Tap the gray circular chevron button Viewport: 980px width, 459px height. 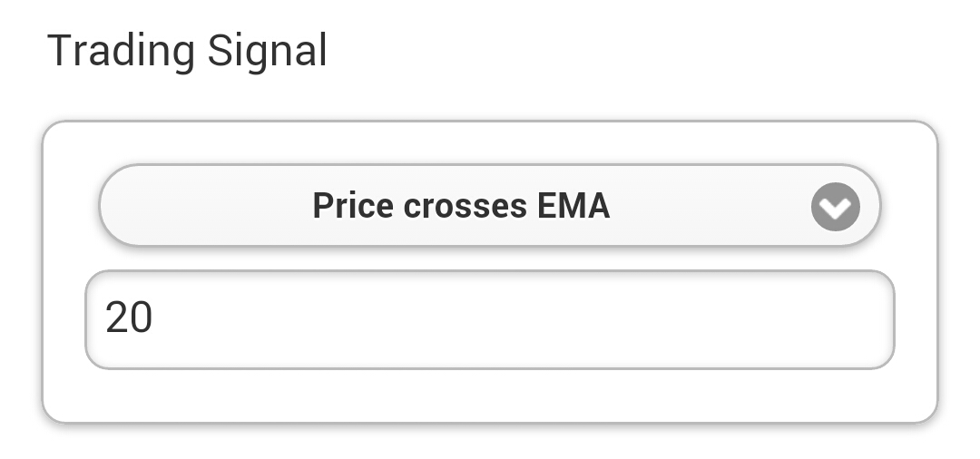tap(835, 208)
